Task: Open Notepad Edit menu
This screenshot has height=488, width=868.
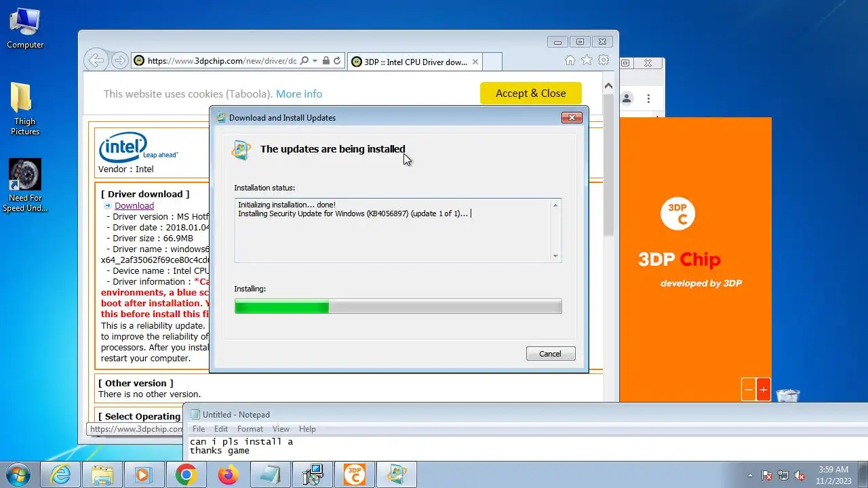Action: [221, 429]
